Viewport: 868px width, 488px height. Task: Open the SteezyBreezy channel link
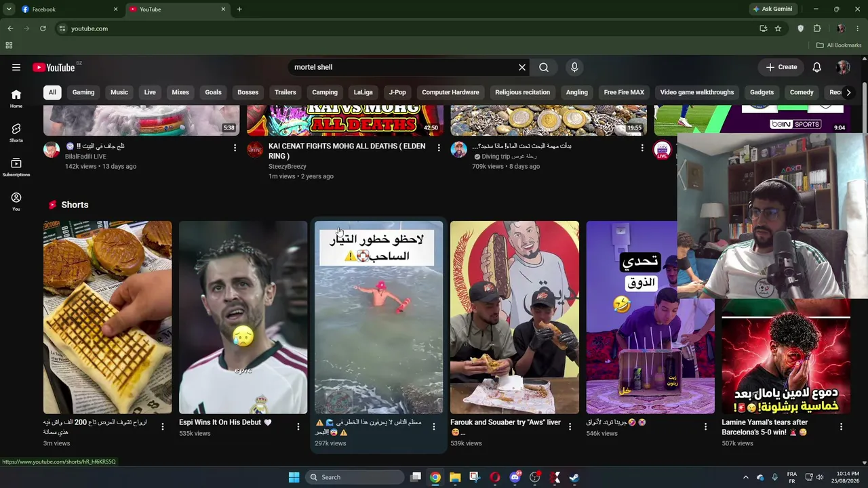tap(288, 166)
